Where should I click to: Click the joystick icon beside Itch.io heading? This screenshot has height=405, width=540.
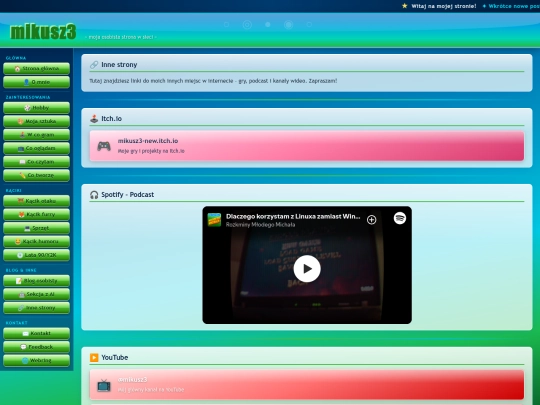94,118
